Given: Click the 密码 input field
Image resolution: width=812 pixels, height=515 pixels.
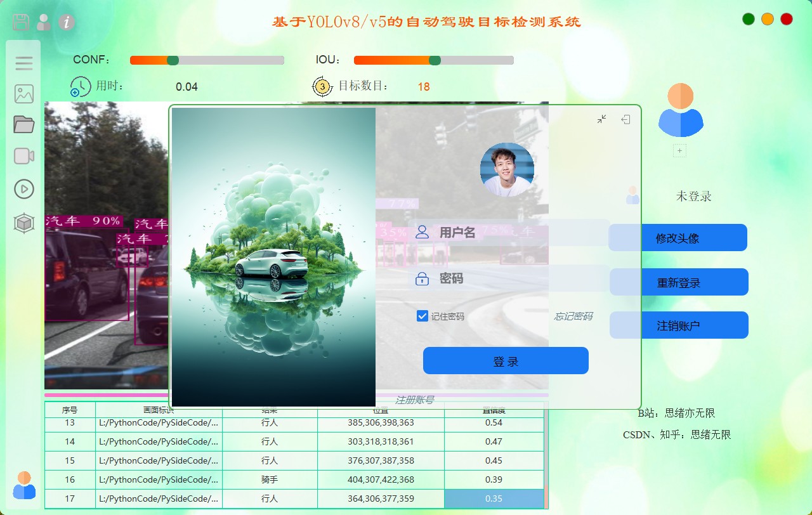Looking at the screenshot, I should 510,278.
